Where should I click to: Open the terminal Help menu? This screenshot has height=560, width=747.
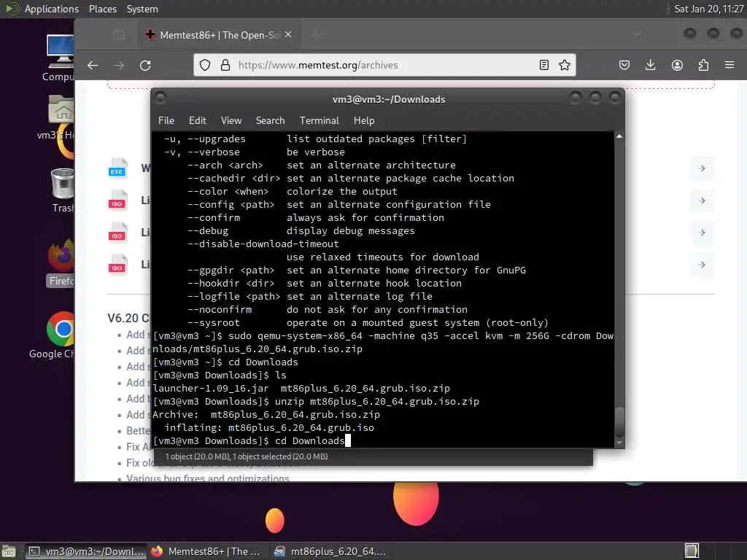coord(364,120)
